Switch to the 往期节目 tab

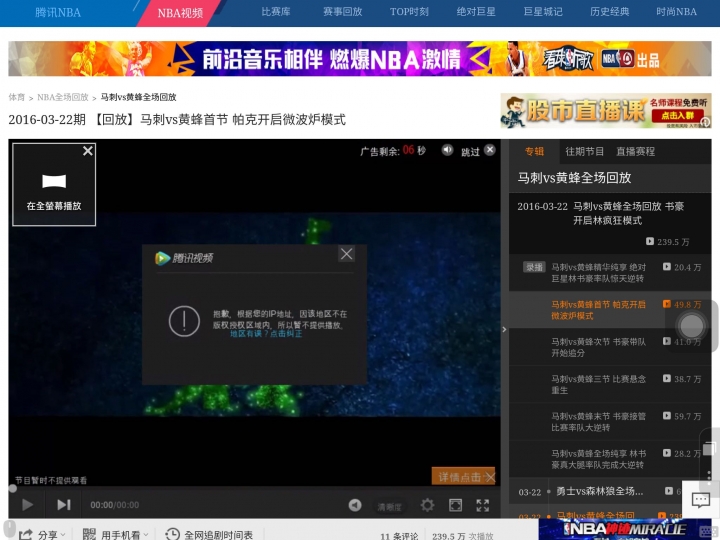tap(585, 152)
